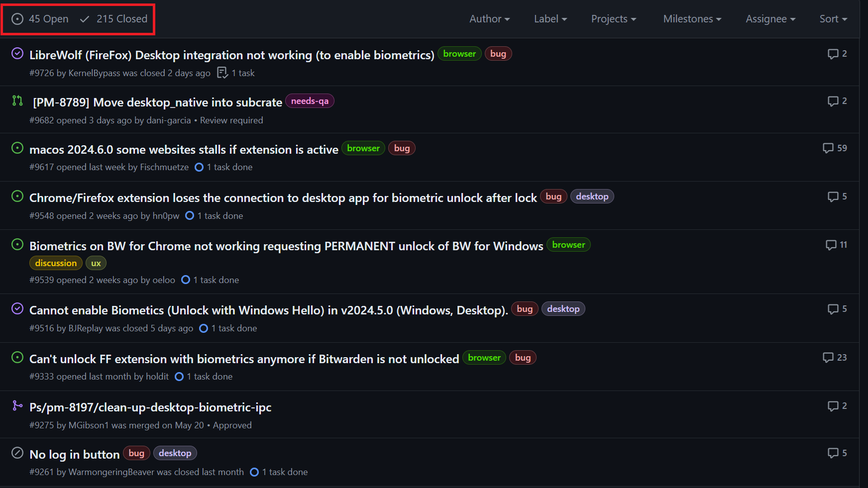Filter by the ux label

coord(96,263)
